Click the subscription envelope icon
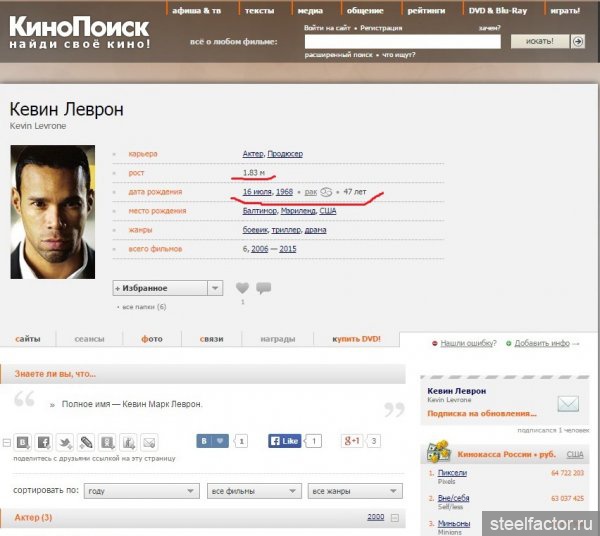 pos(568,404)
